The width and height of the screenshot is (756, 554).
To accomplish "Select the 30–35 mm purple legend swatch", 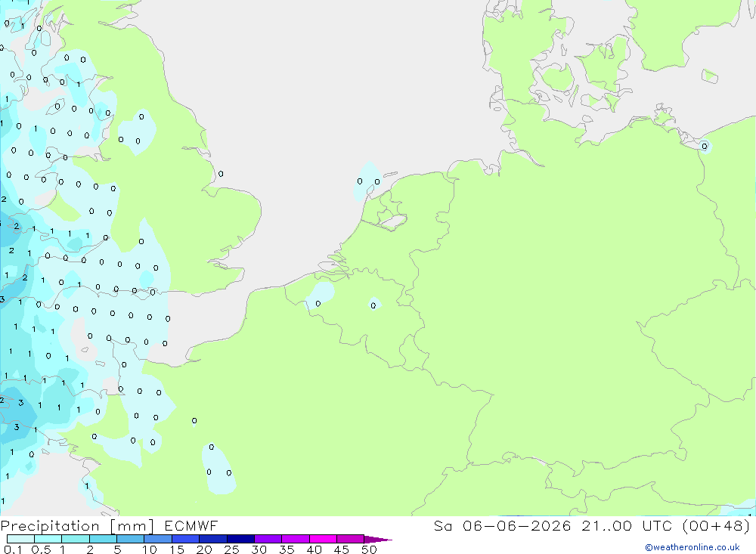I will [268, 539].
